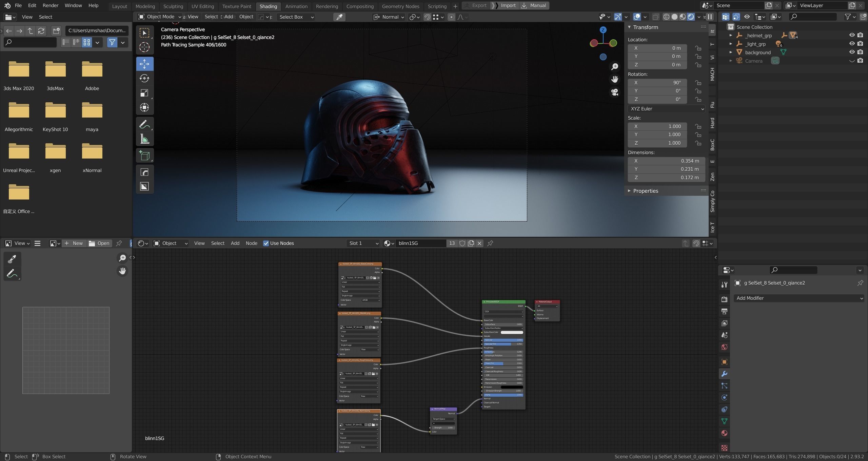This screenshot has height=461, width=868.
Task: Open Render properties tab
Action: click(724, 299)
